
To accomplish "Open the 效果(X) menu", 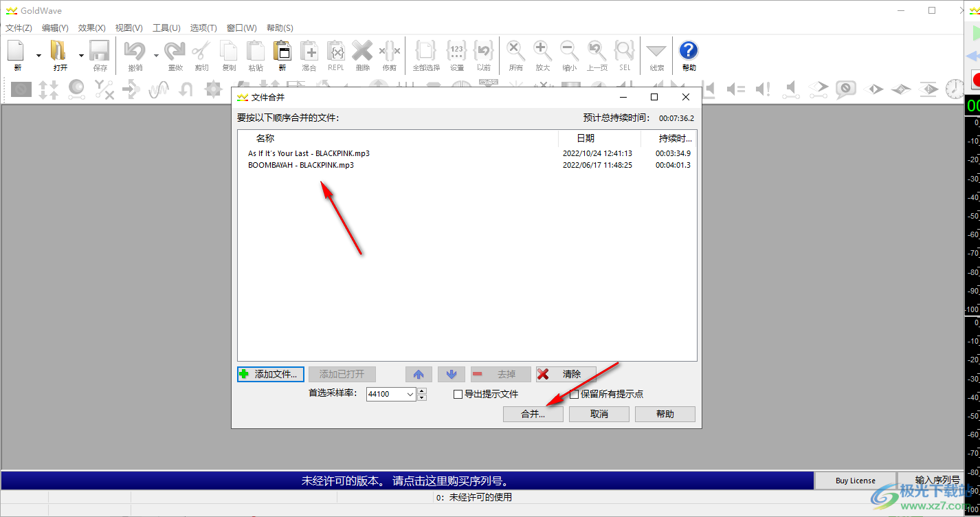I will pyautogui.click(x=92, y=28).
